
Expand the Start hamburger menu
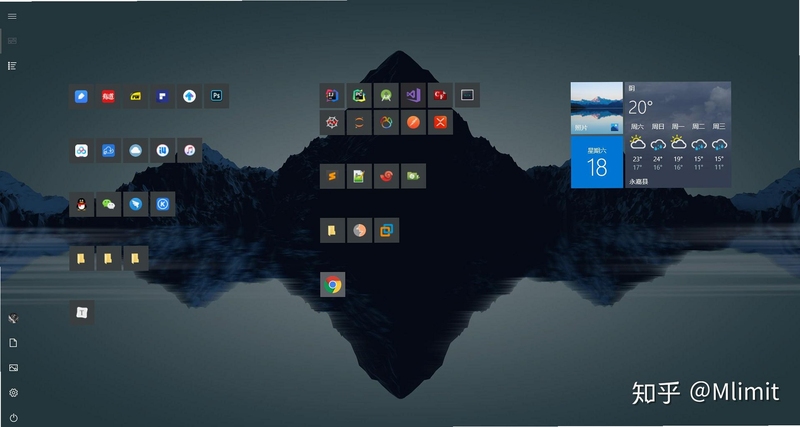(12, 16)
